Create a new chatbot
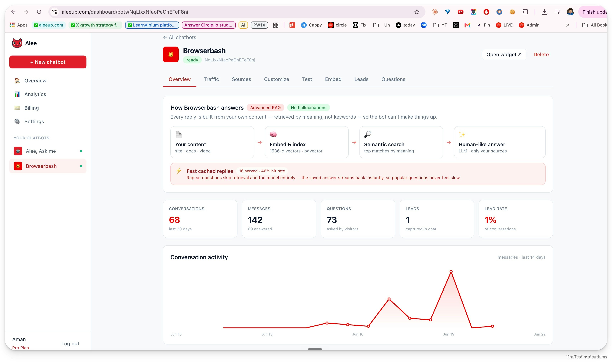Image resolution: width=612 pixels, height=364 pixels. click(x=48, y=62)
